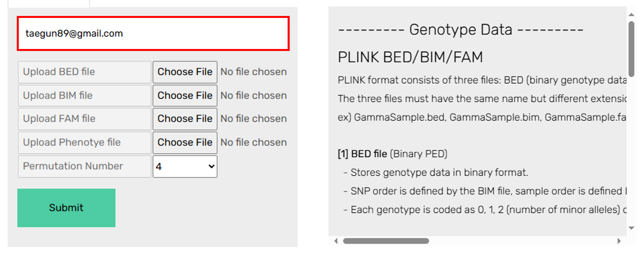The height and width of the screenshot is (257, 644).
Task: Choose File for FAM upload
Action: (185, 119)
